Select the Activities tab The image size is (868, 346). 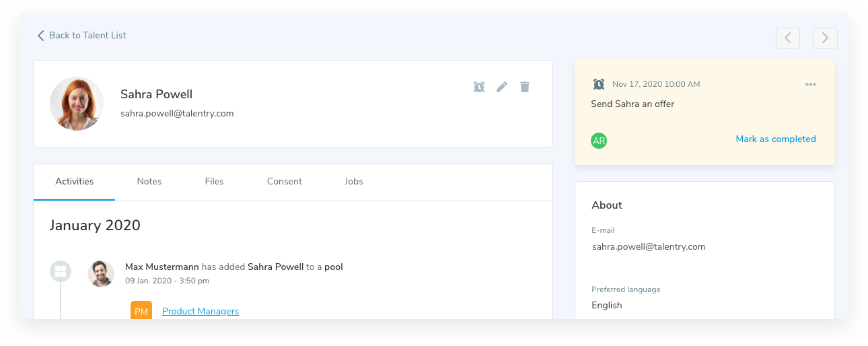[x=75, y=181]
